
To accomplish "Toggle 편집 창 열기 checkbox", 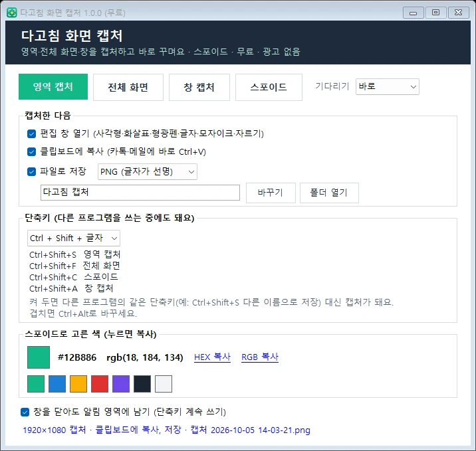I will click(31, 134).
